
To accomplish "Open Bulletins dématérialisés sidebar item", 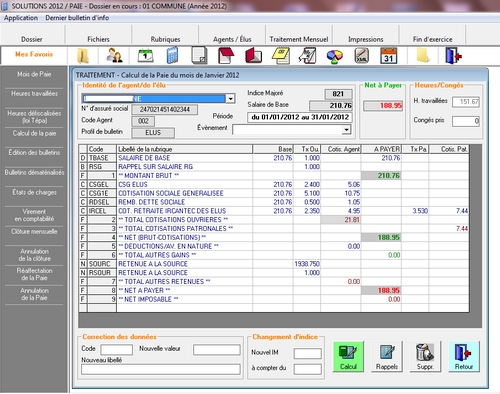I will pyautogui.click(x=34, y=173).
